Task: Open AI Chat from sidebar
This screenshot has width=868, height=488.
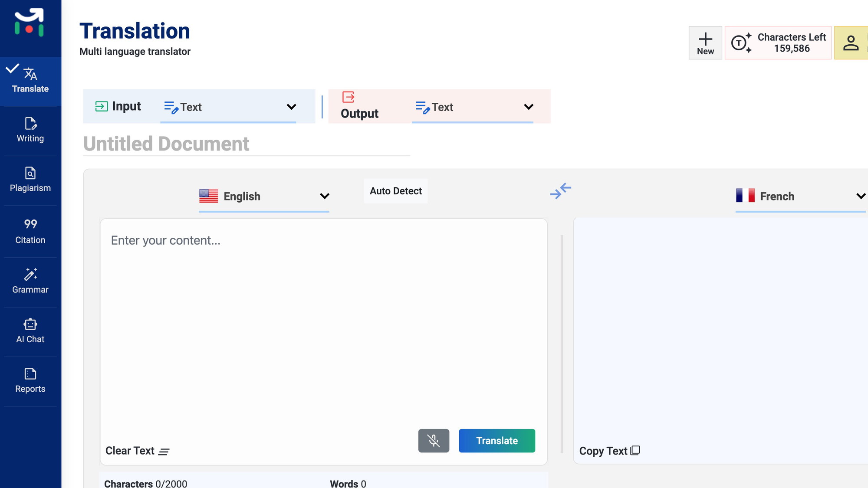Action: pyautogui.click(x=30, y=331)
